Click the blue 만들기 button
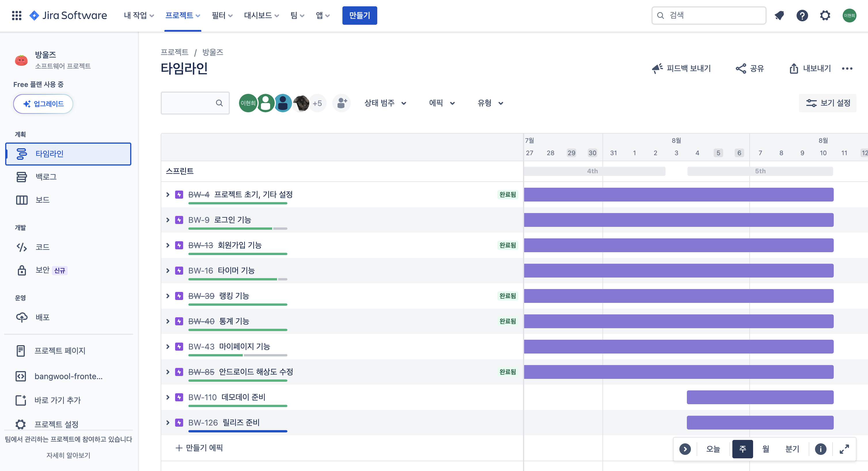This screenshot has height=471, width=868. pyautogui.click(x=359, y=16)
